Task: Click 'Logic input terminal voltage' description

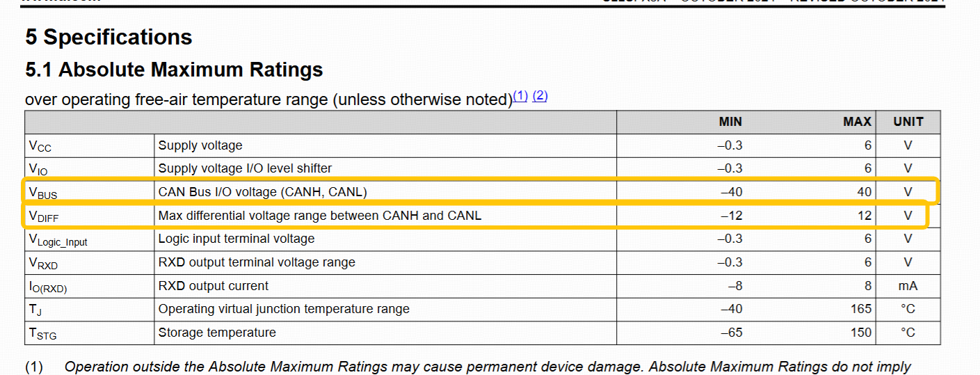Action: (236, 239)
